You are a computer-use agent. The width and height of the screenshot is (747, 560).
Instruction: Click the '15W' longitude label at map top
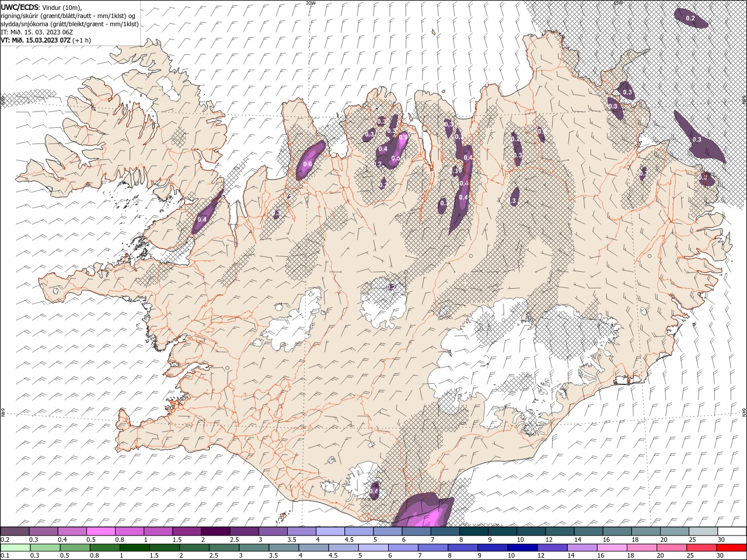point(618,3)
